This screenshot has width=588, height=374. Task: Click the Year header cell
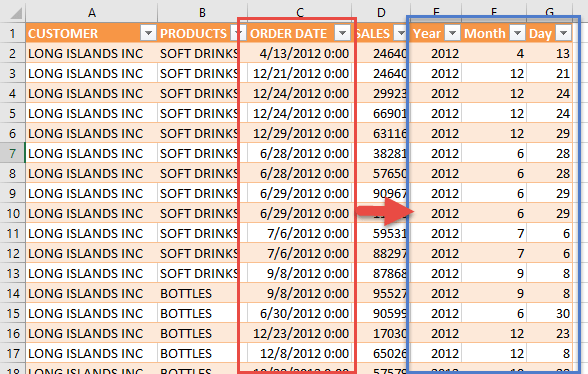tap(436, 33)
